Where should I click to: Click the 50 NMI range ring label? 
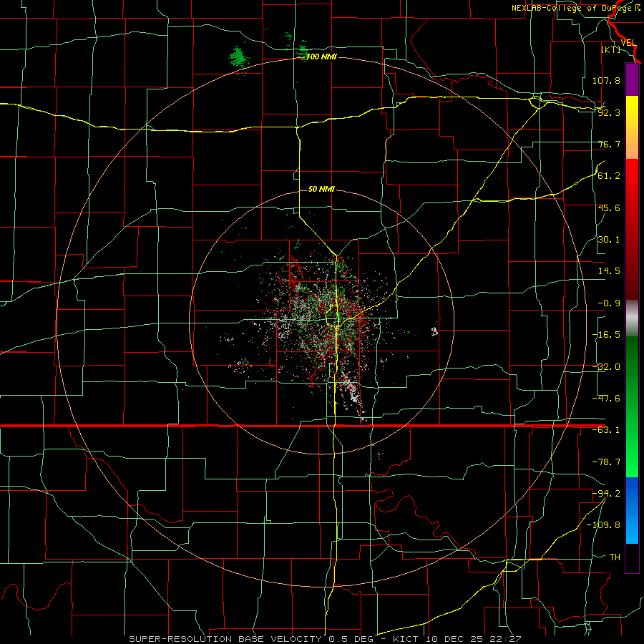point(321,190)
